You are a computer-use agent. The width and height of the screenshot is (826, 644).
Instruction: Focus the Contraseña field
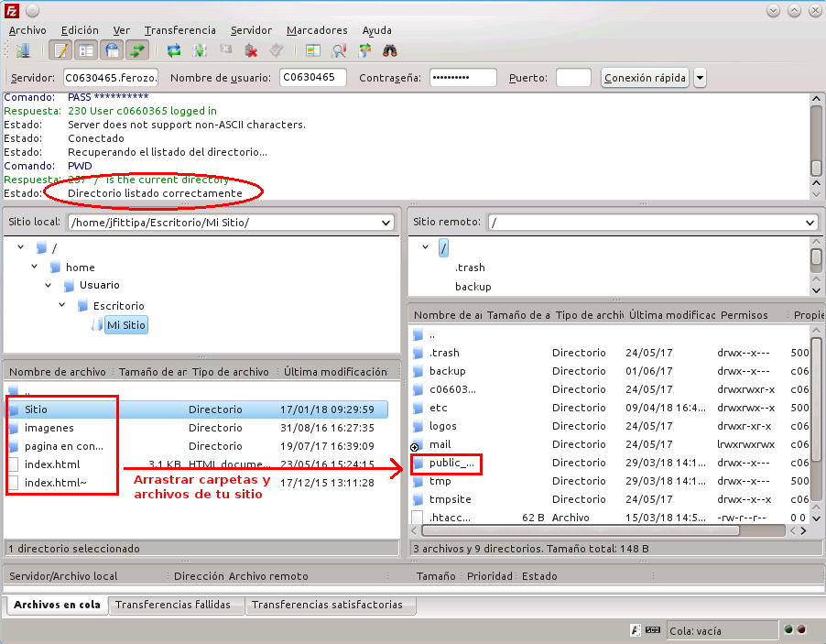tap(463, 78)
